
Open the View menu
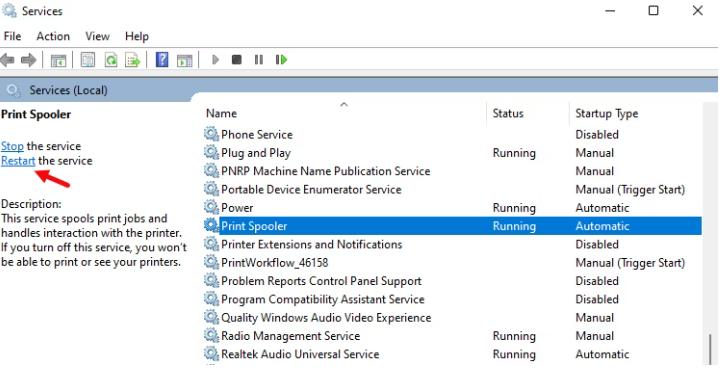[x=97, y=36]
